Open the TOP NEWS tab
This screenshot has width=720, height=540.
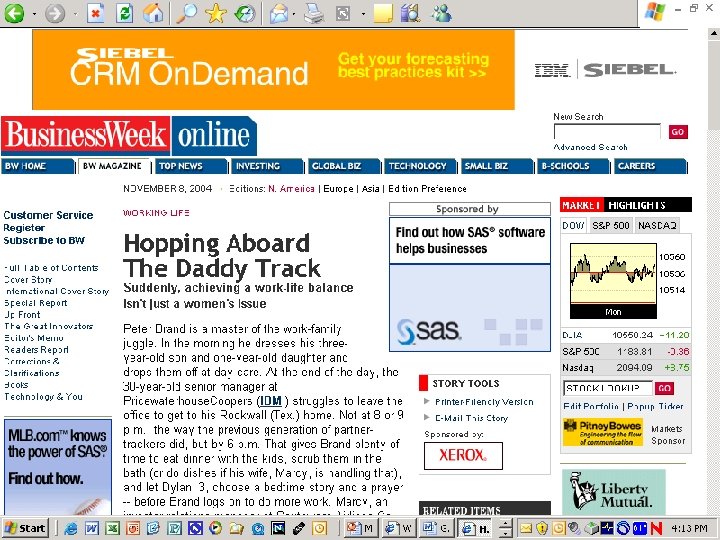click(x=191, y=166)
